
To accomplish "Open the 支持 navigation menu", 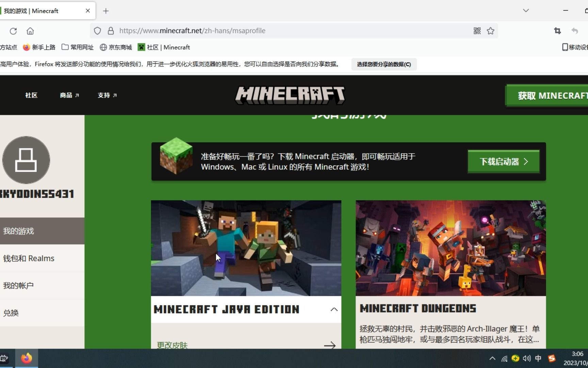I will tap(107, 95).
